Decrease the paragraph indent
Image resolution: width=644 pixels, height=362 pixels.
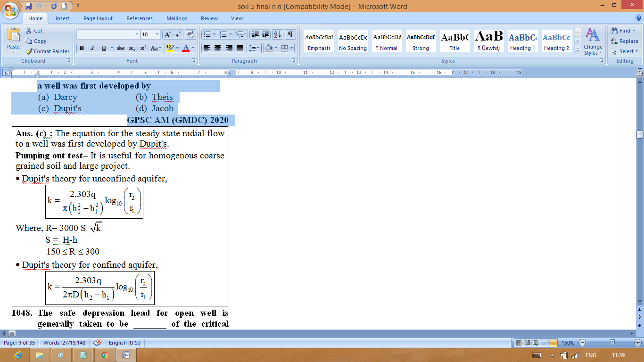[x=255, y=34]
